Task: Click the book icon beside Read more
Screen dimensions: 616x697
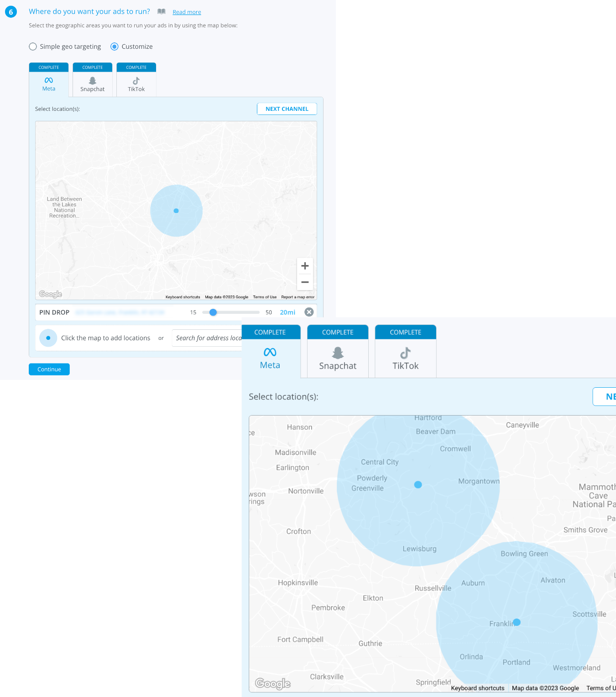Action: pos(162,11)
